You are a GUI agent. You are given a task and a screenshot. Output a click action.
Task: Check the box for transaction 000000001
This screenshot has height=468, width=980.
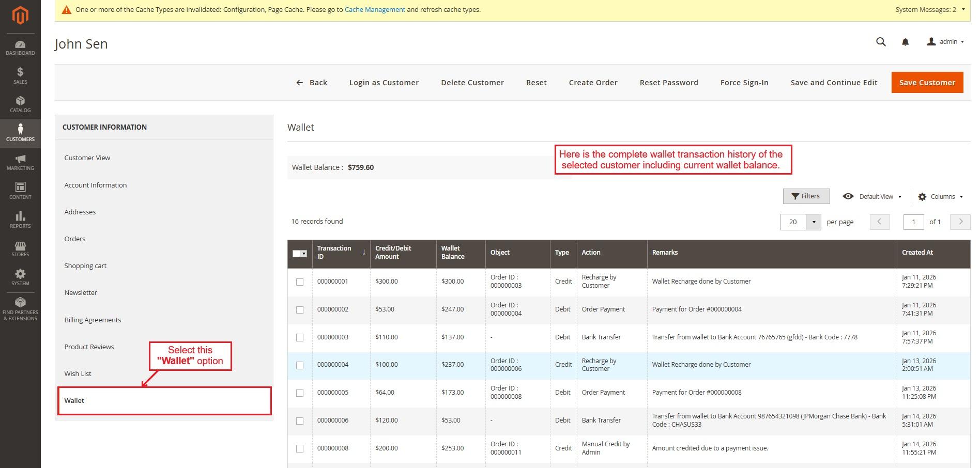point(300,282)
